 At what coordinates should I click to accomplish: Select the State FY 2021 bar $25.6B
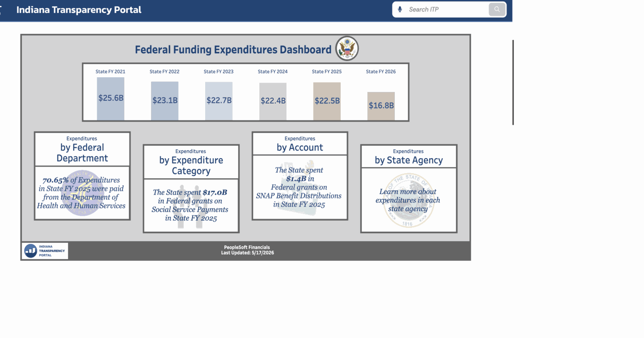point(111,99)
